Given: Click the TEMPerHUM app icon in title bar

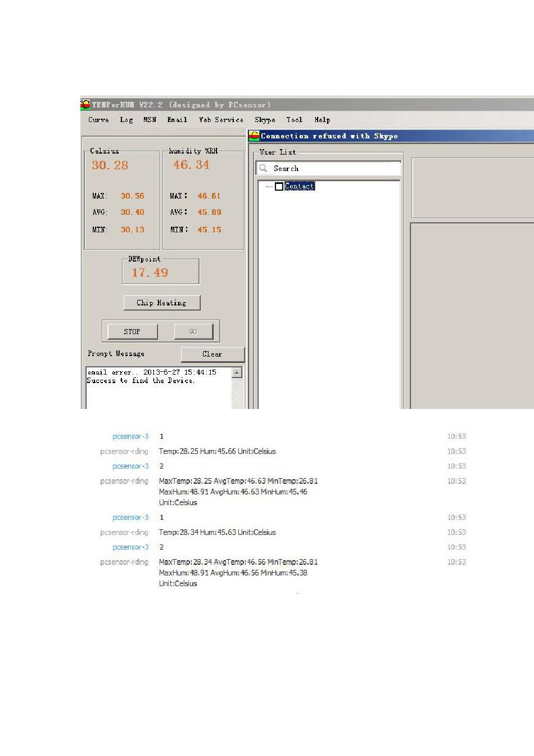Looking at the screenshot, I should click(x=85, y=105).
